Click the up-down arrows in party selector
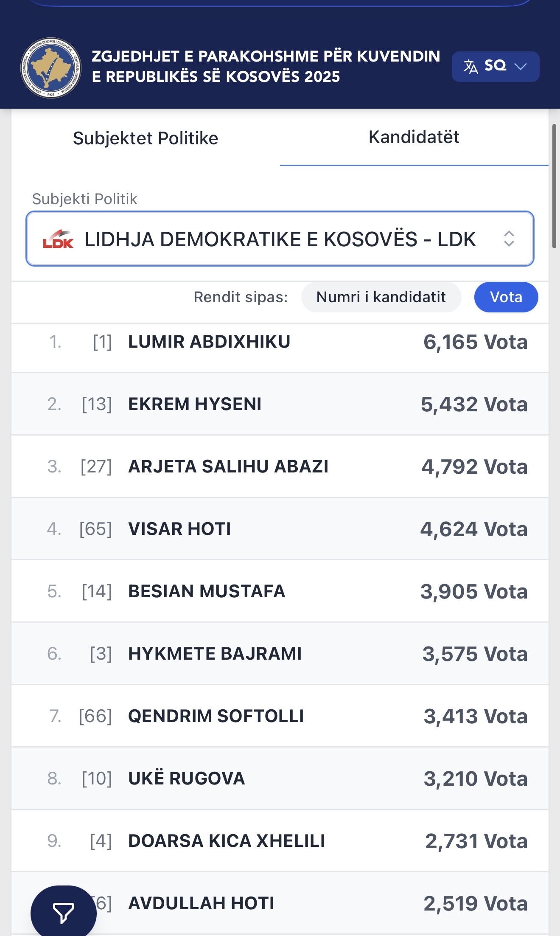 coord(509,239)
